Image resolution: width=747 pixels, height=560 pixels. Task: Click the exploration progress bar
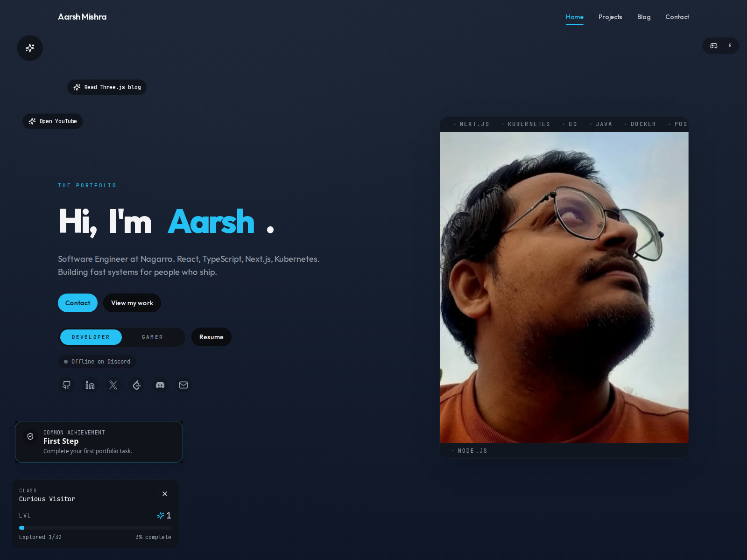tap(95, 528)
